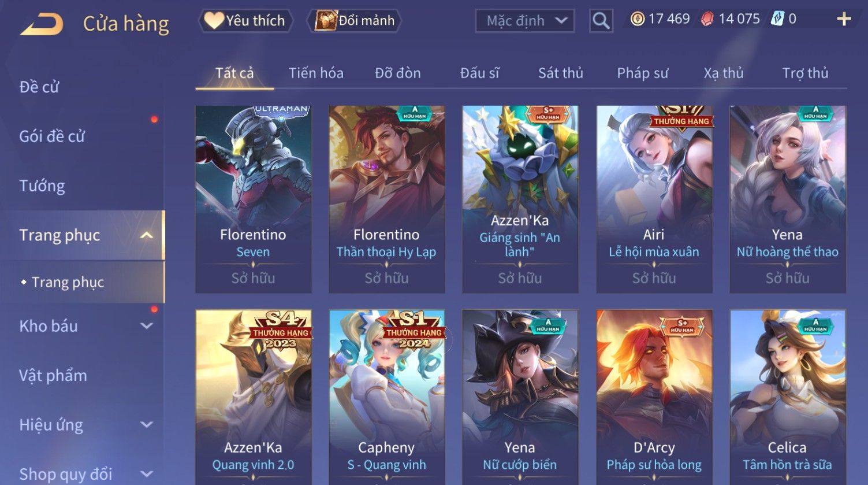Click the red gem currency icon
The width and height of the screenshot is (868, 485).
click(x=707, y=20)
